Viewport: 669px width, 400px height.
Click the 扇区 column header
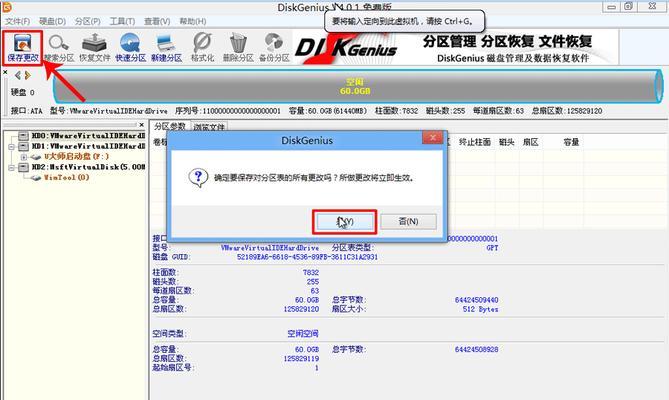(530, 142)
